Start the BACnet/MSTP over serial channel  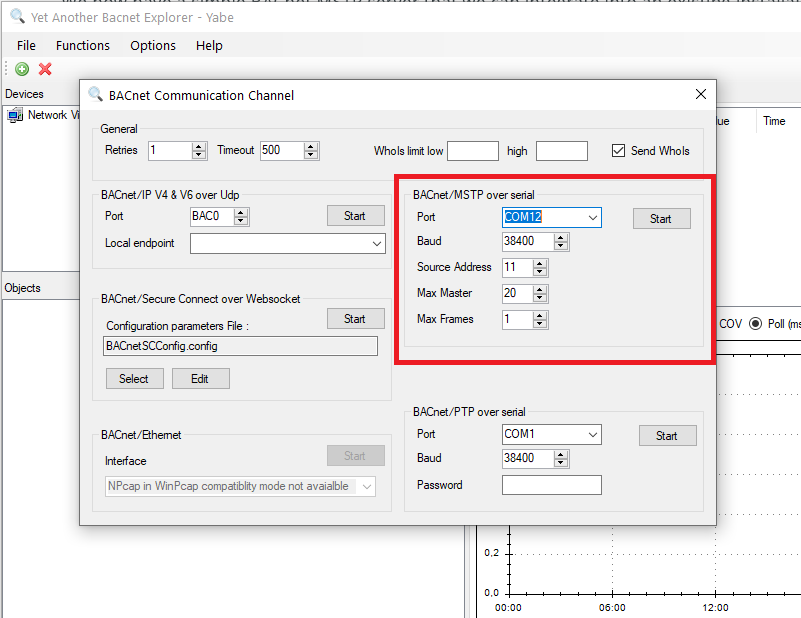coord(662,219)
